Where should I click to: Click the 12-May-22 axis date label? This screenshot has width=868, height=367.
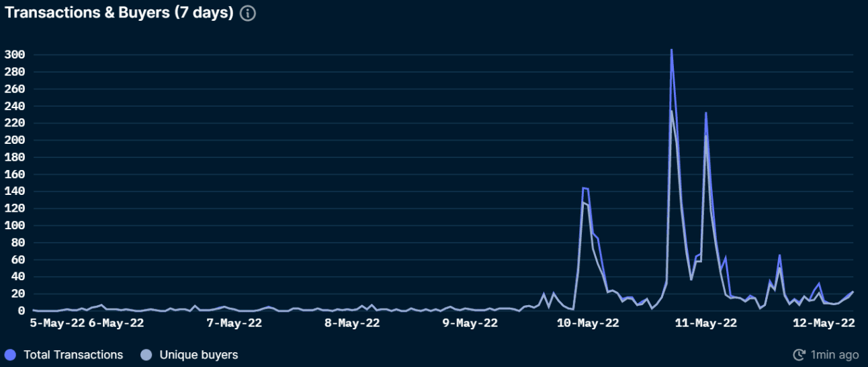(x=824, y=323)
